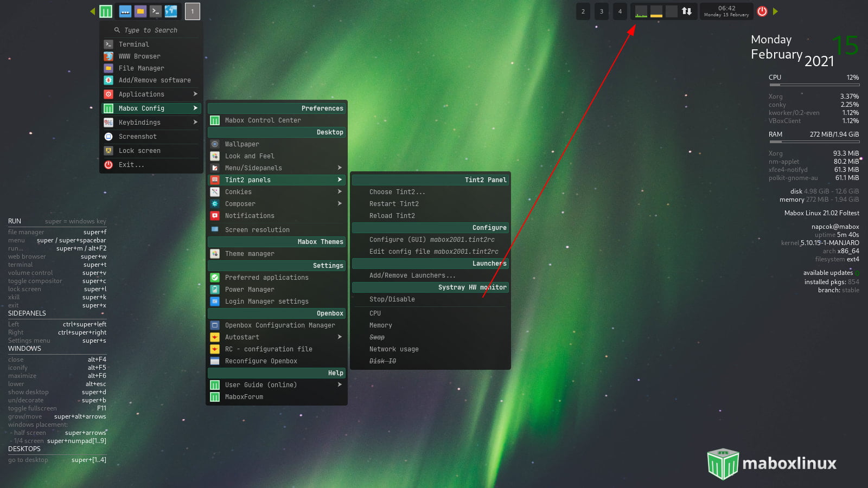The width and height of the screenshot is (868, 488).
Task: Launch the File Manager folder icon from panel
Action: [x=141, y=11]
